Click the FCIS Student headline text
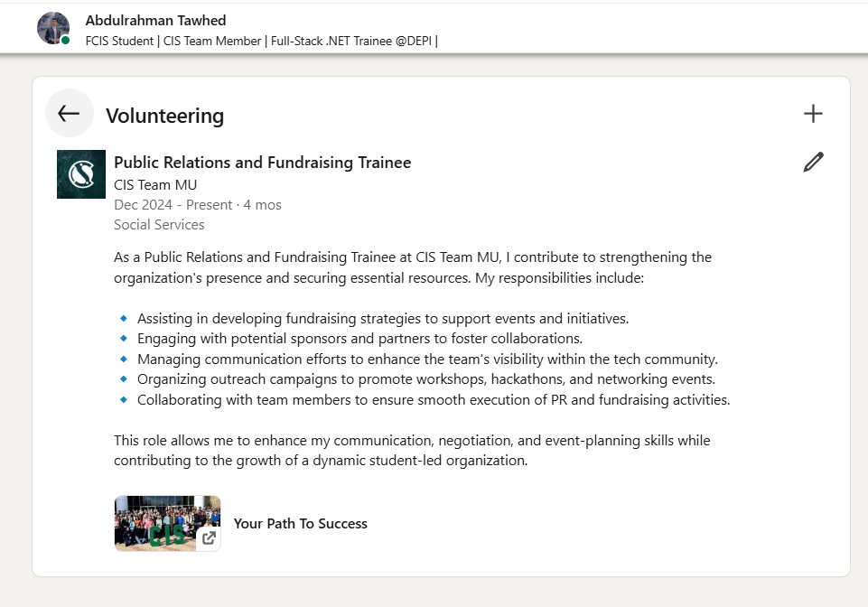The height and width of the screenshot is (607, 868). (x=261, y=41)
